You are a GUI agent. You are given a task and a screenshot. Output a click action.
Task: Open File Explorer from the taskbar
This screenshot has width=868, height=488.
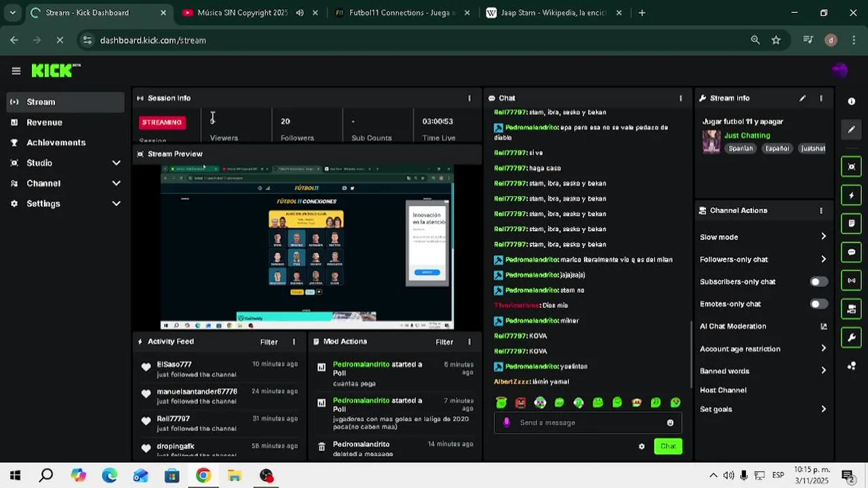click(x=235, y=476)
